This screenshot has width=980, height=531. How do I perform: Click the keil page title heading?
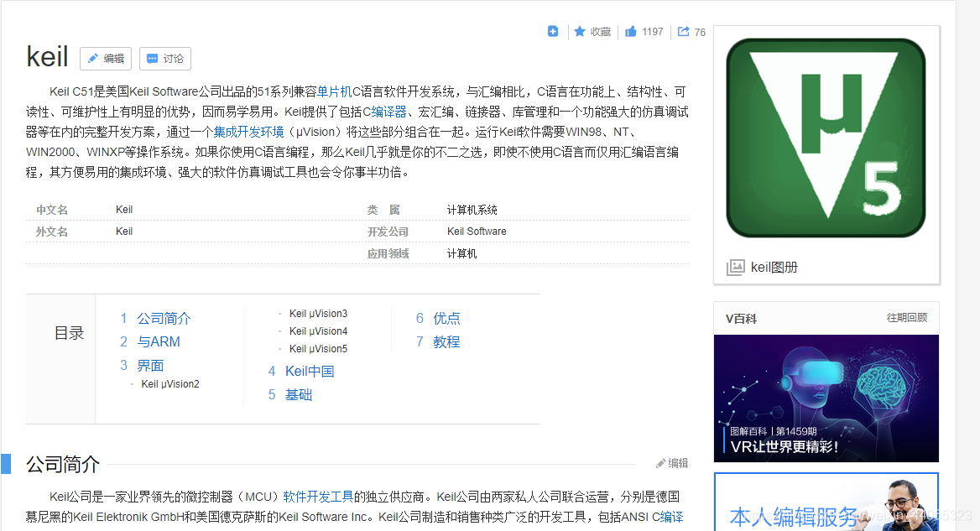pyautogui.click(x=47, y=57)
